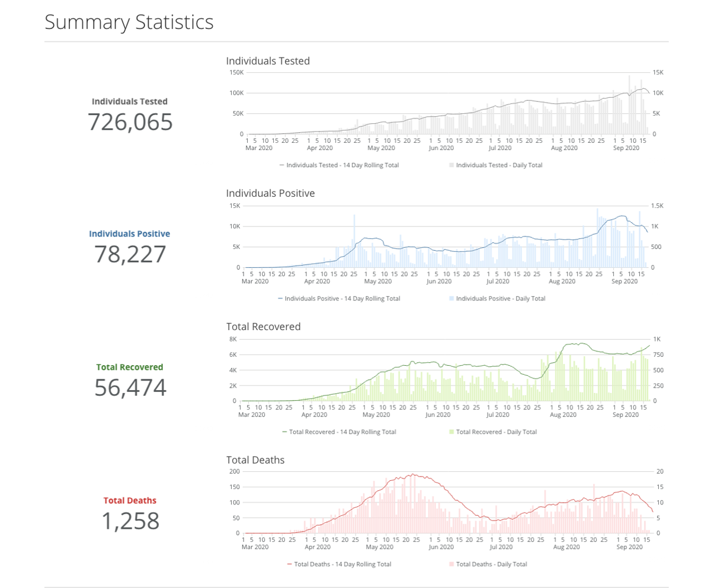This screenshot has height=588, width=711.
Task: Click the Summary Statistics heading
Action: (129, 23)
